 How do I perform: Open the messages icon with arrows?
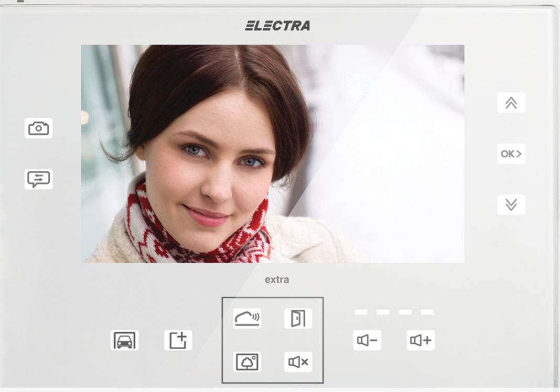pos(38,179)
